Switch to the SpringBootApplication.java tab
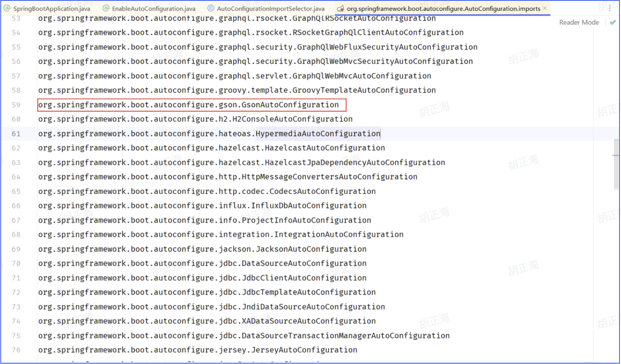 (x=49, y=8)
